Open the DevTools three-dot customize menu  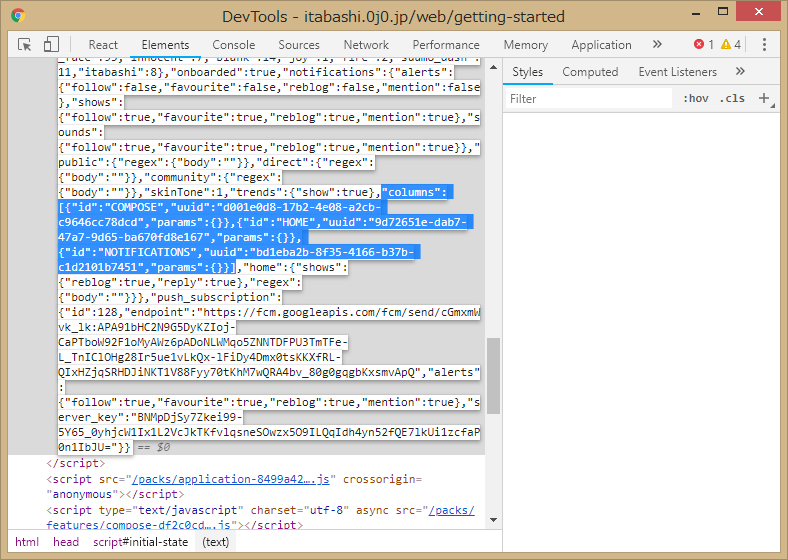(765, 45)
